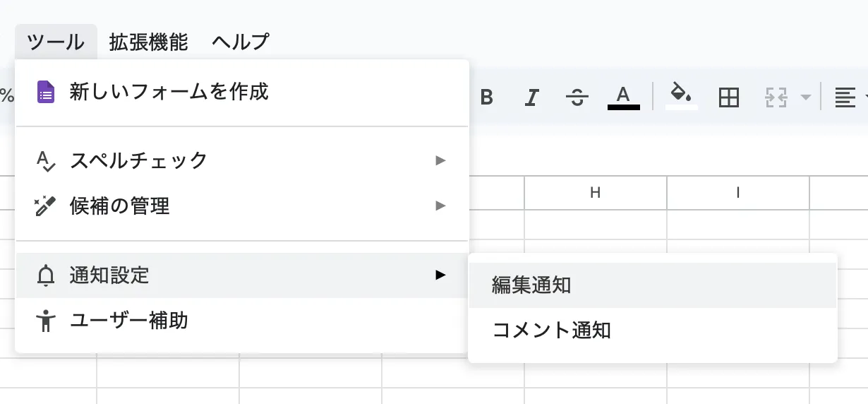Toggle italic formatting in the toolbar
This screenshot has width=868, height=404.
(x=531, y=97)
